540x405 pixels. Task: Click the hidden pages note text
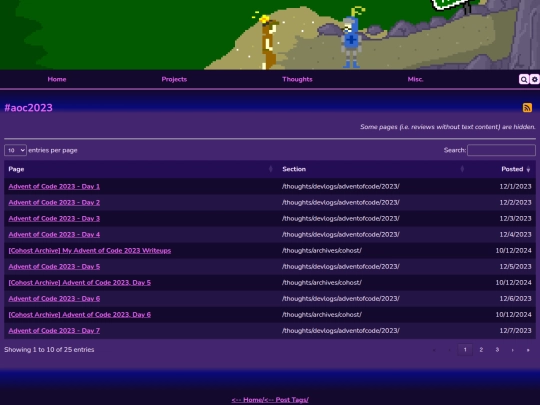tap(448, 127)
